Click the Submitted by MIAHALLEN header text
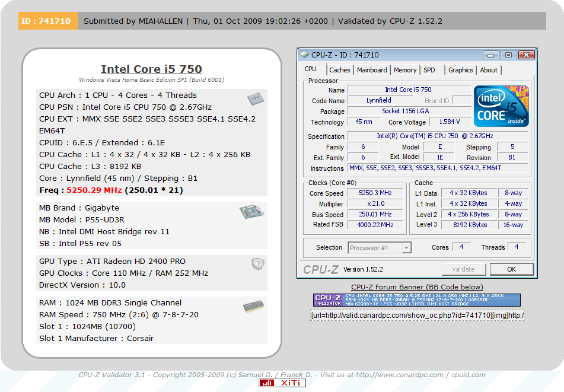 pos(133,21)
